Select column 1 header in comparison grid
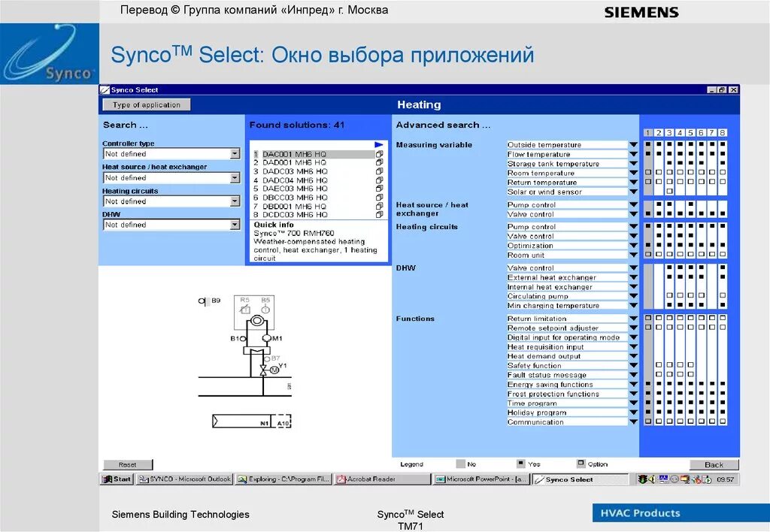This screenshot has width=770, height=532. pyautogui.click(x=648, y=133)
